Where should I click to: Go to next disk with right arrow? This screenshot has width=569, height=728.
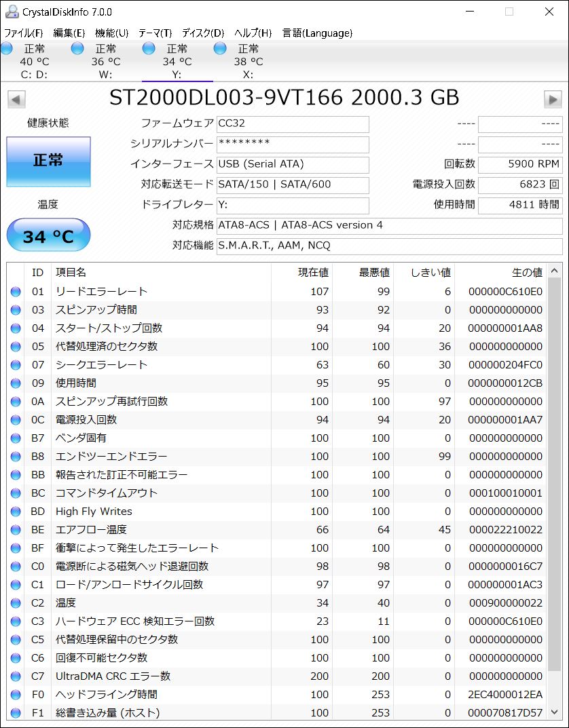553,99
